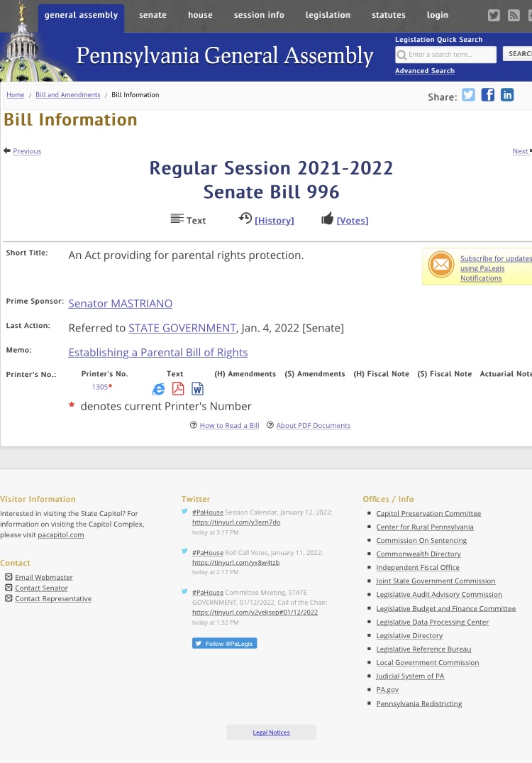Open the RSS feed icon

(514, 15)
